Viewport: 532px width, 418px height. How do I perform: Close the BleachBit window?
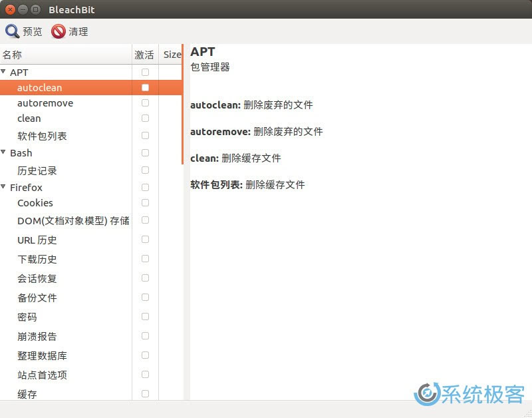[11, 9]
